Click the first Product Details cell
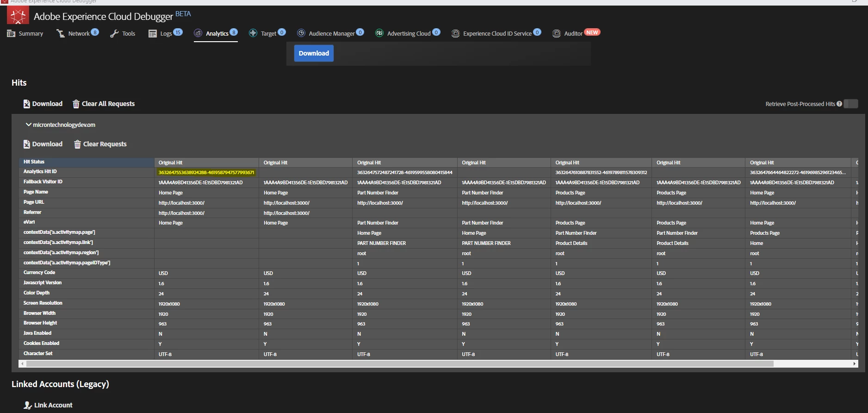Screen dimensions: 868x413 571,243
